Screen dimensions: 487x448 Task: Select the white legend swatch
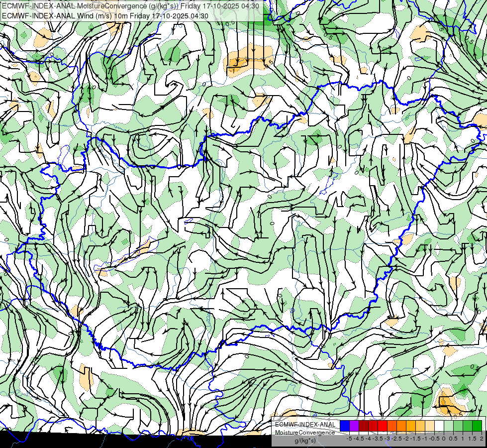coord(439,426)
